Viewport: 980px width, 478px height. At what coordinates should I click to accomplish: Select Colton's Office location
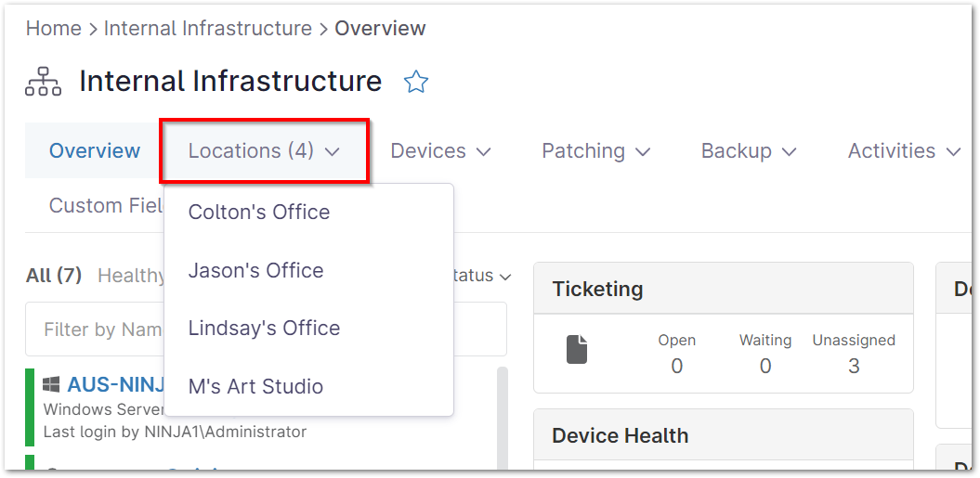pyautogui.click(x=259, y=212)
